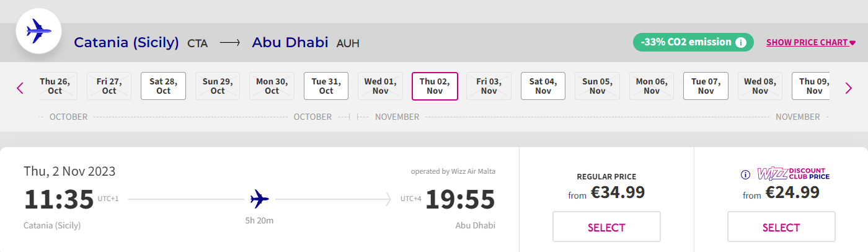This screenshot has width=868, height=252.
Task: Click the Fri 03, Nov date box
Action: pyautogui.click(x=489, y=86)
